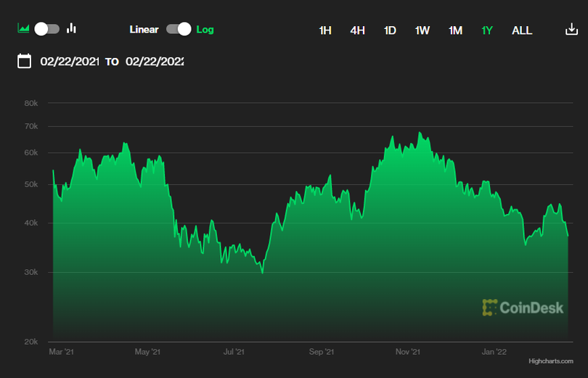The height and width of the screenshot is (378, 588).
Task: Choose the 1W time range
Action: click(x=422, y=30)
